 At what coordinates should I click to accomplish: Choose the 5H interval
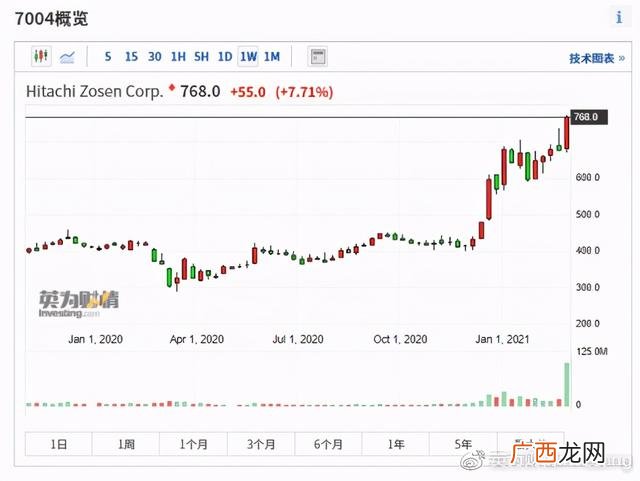[201, 56]
